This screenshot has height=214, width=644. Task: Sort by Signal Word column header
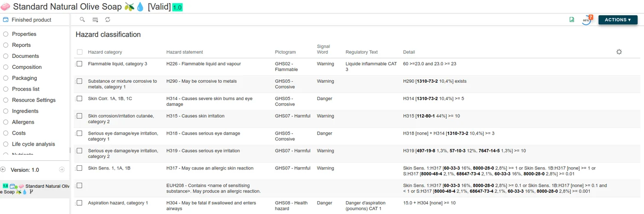[323, 49]
